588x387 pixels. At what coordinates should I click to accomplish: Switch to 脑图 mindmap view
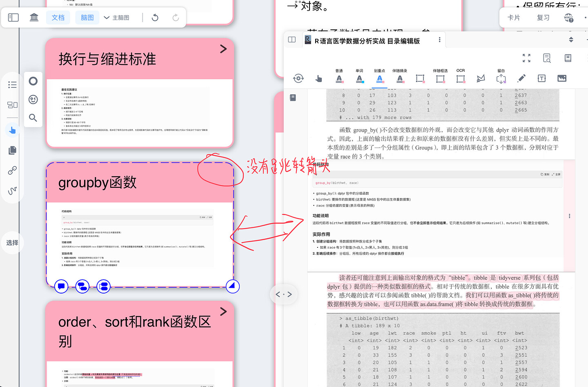pyautogui.click(x=87, y=18)
